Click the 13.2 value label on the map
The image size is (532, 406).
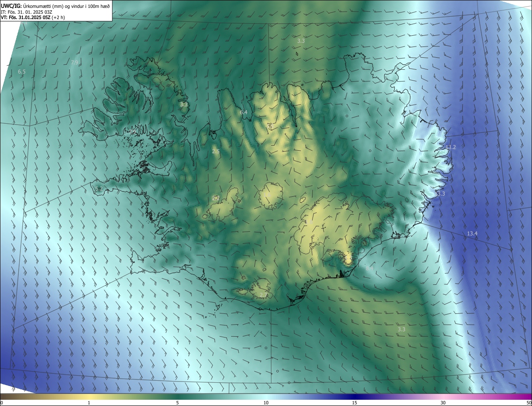(x=451, y=147)
